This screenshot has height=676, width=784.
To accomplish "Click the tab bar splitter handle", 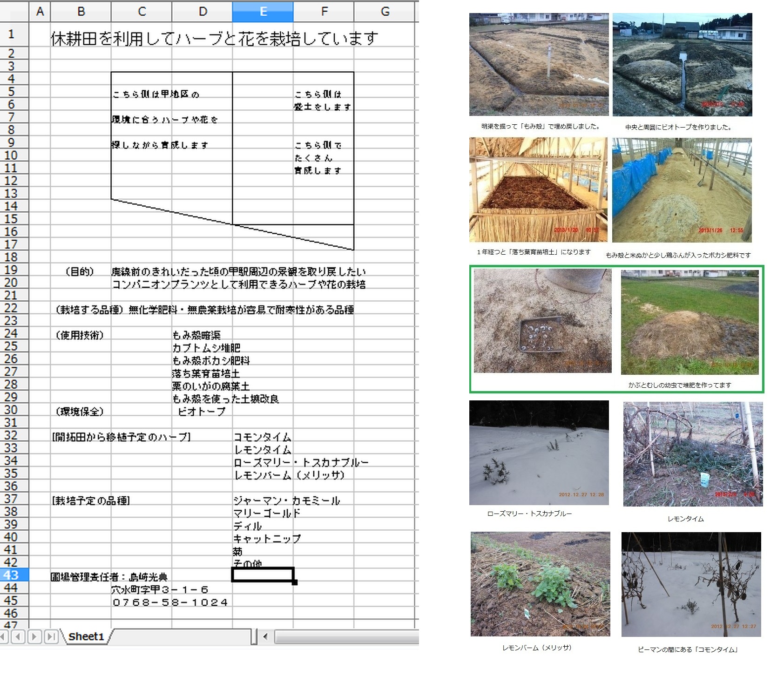I will (254, 636).
